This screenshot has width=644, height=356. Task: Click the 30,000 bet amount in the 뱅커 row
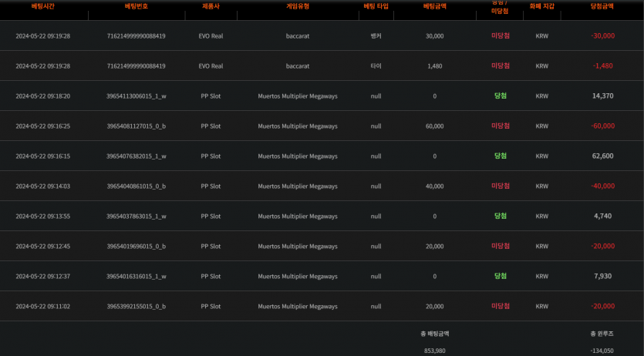434,36
